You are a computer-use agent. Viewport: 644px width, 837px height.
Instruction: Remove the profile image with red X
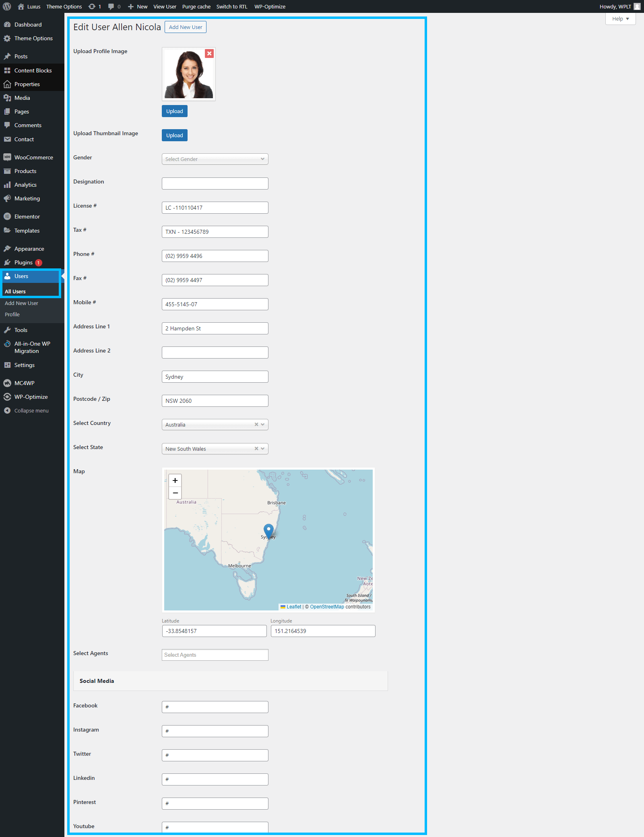tap(209, 54)
